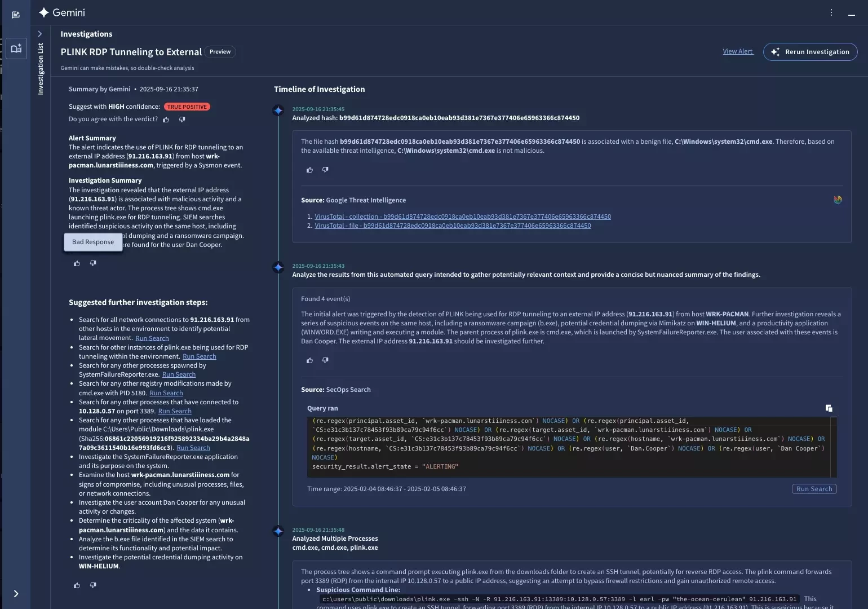Thumbs up the verdict agreement question
Screen dimensions: 868x609
pyautogui.click(x=166, y=120)
